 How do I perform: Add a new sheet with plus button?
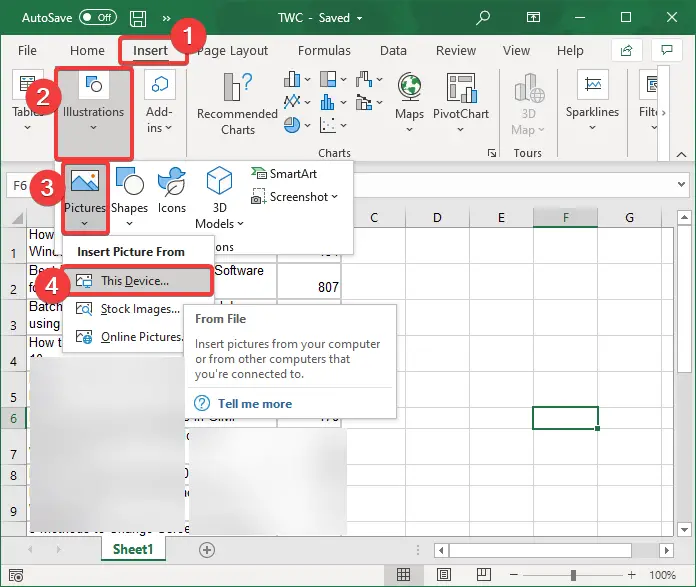(207, 550)
